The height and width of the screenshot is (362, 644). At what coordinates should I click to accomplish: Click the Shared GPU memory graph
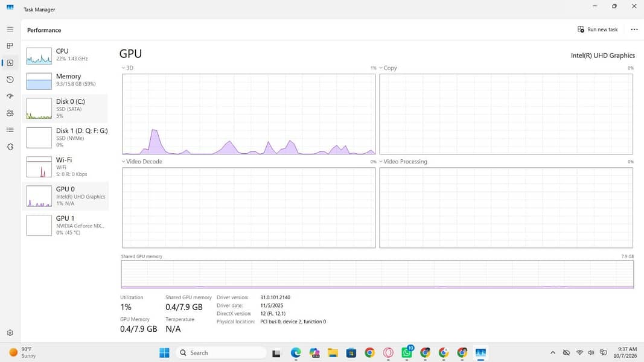[377, 274]
